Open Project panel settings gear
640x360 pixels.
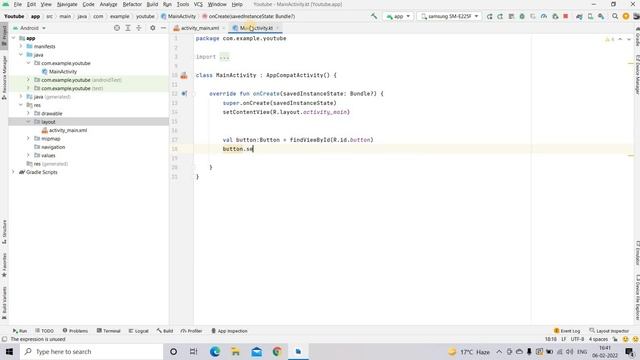(153, 28)
